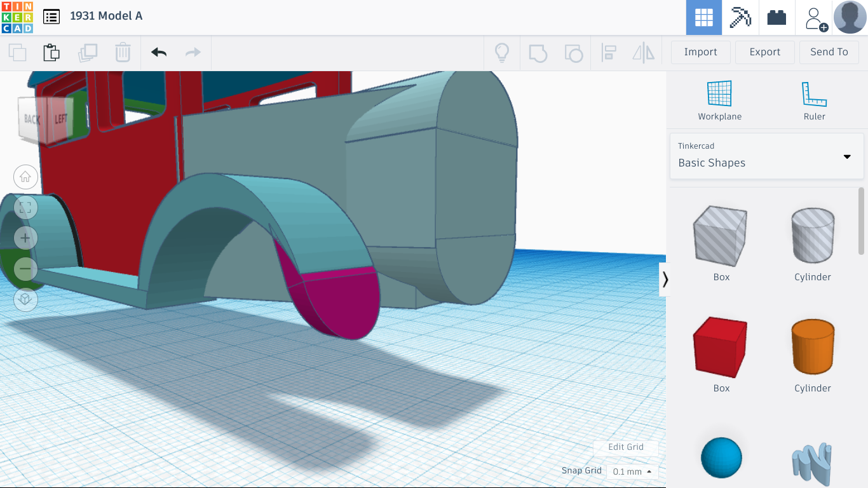Click the Send To button
This screenshot has width=868, height=488.
[829, 52]
